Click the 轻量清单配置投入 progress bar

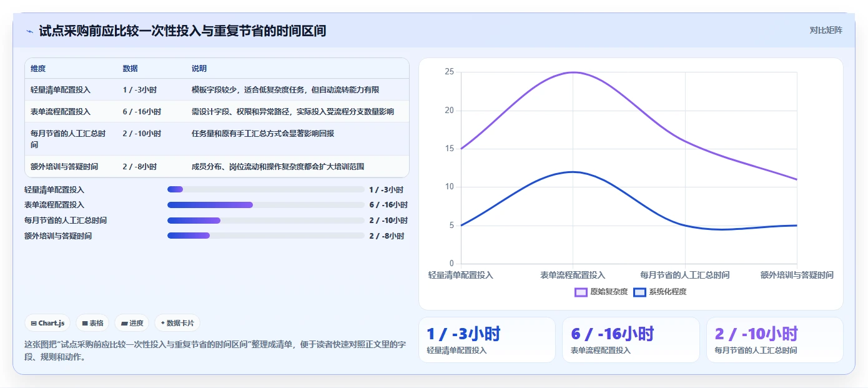266,189
